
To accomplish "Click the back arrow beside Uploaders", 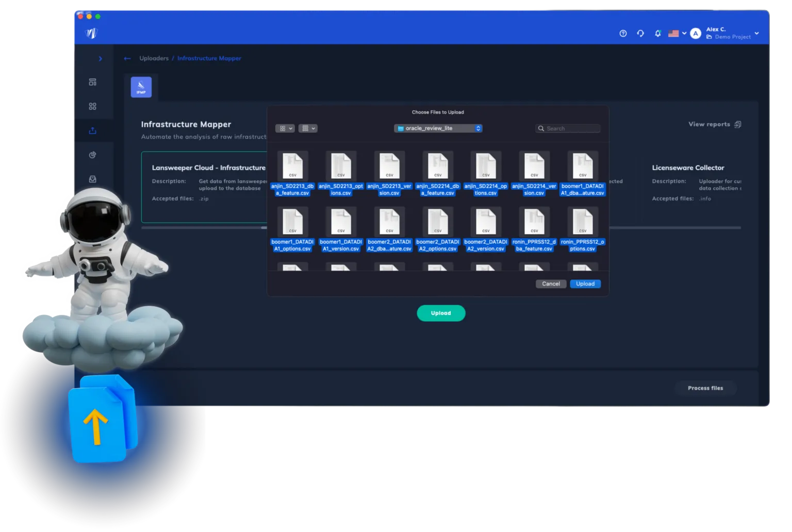I will pyautogui.click(x=127, y=58).
